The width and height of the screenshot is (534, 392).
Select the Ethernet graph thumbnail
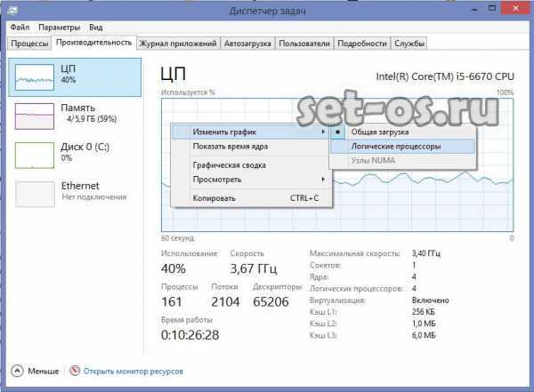tap(35, 195)
